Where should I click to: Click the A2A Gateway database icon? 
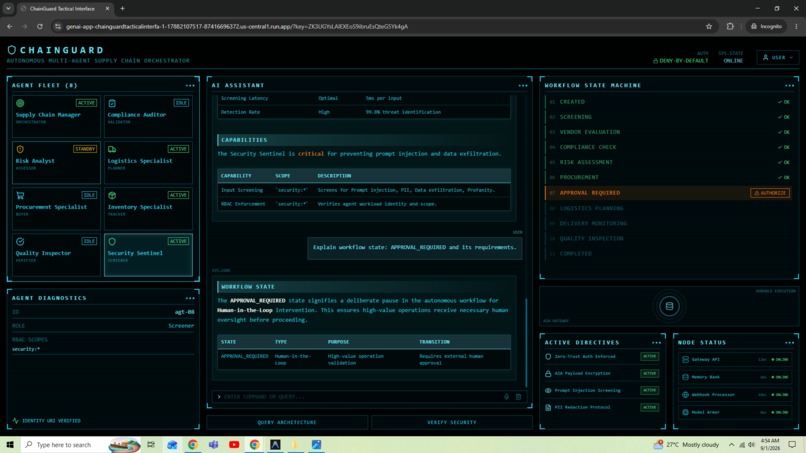[669, 306]
